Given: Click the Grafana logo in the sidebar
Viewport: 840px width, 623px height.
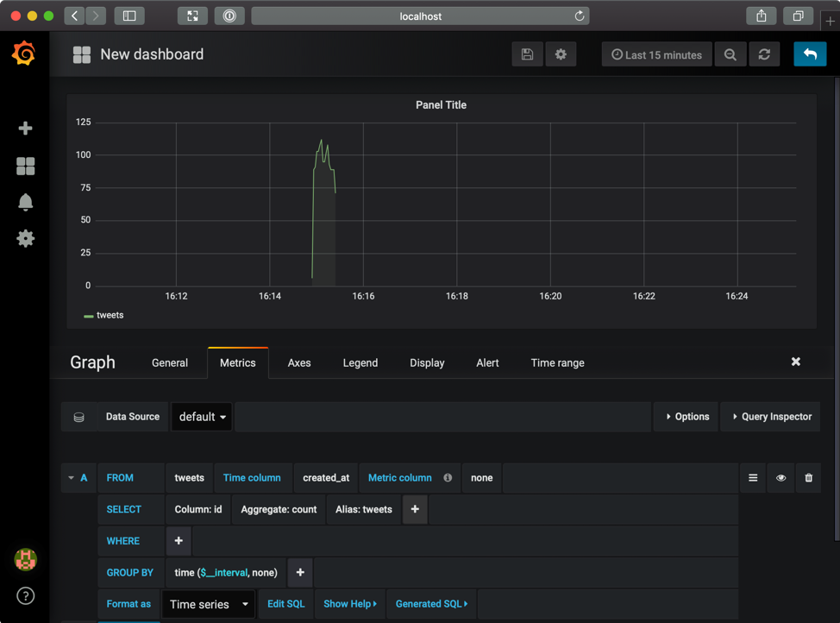Looking at the screenshot, I should coord(24,53).
